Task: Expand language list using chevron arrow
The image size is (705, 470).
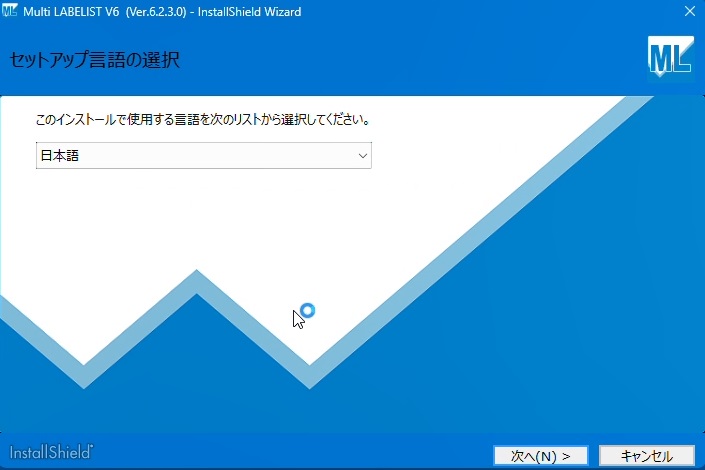Action: 362,156
